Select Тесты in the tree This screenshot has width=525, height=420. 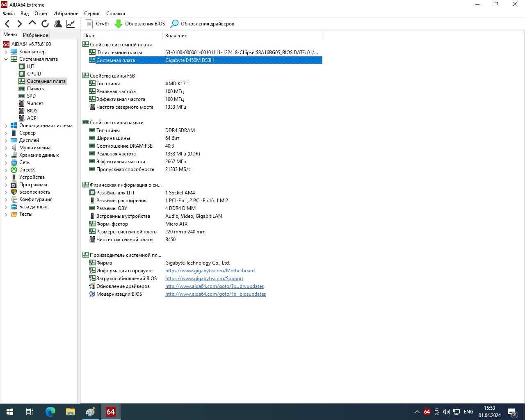(25, 214)
